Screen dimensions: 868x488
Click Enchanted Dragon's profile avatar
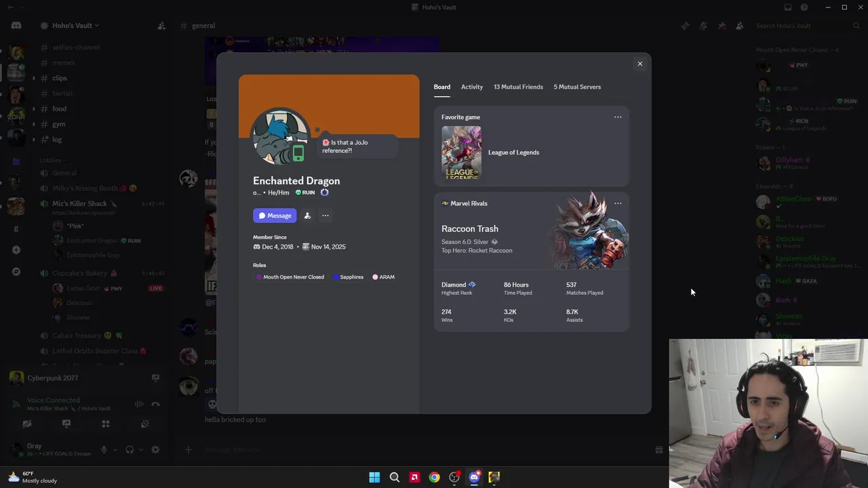coord(281,137)
